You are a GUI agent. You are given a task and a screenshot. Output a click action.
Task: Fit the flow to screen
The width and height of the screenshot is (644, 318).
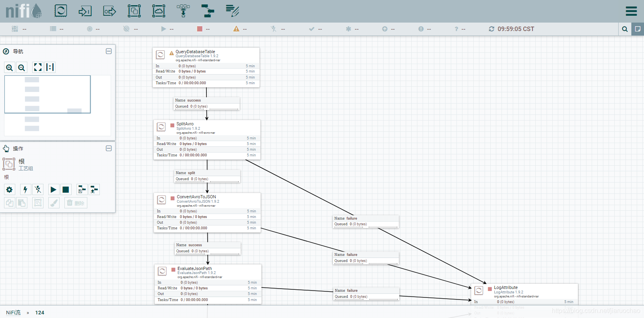tap(38, 67)
